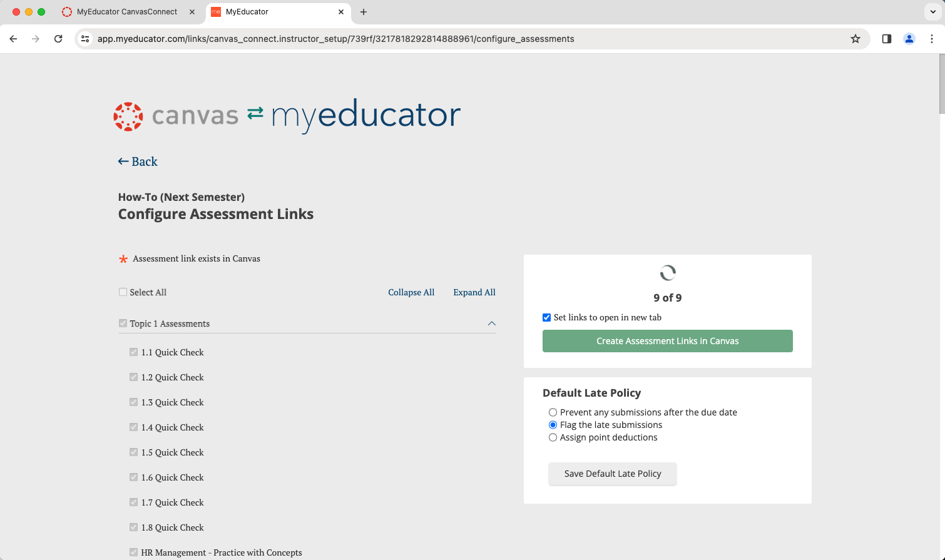This screenshot has height=560, width=945.
Task: Check the Select All checkbox
Action: point(123,292)
